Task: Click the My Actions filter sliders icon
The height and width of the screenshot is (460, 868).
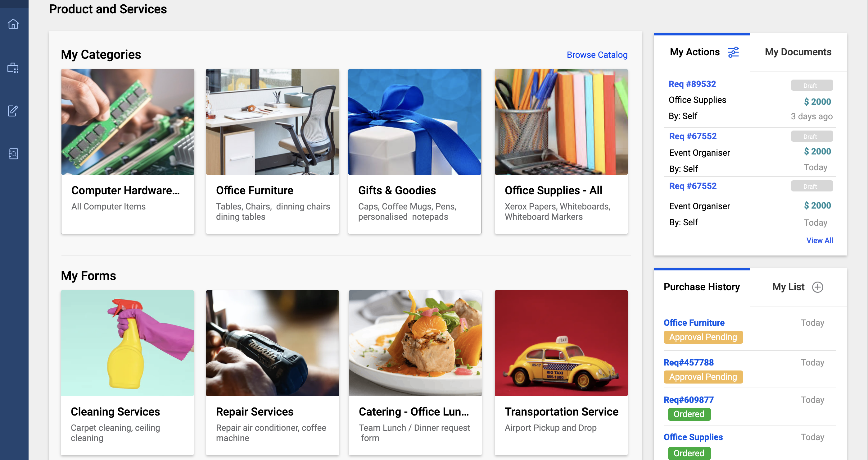Action: (733, 52)
